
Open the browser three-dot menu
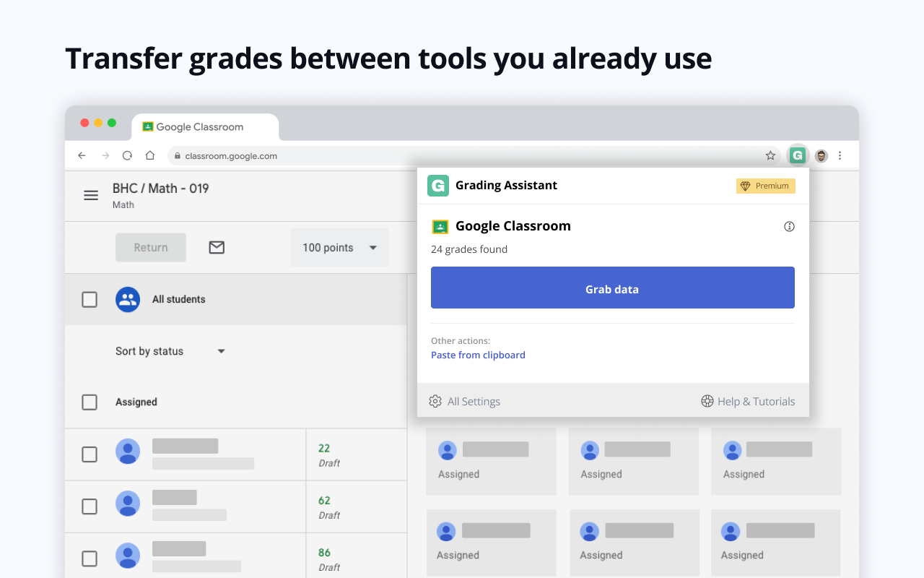point(840,155)
